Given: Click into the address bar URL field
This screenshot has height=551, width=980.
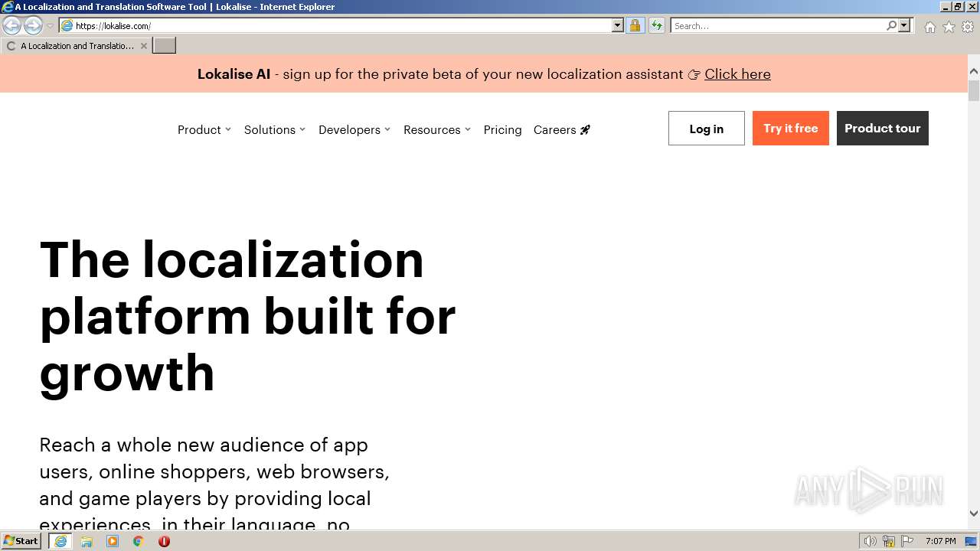Looking at the screenshot, I should (341, 25).
